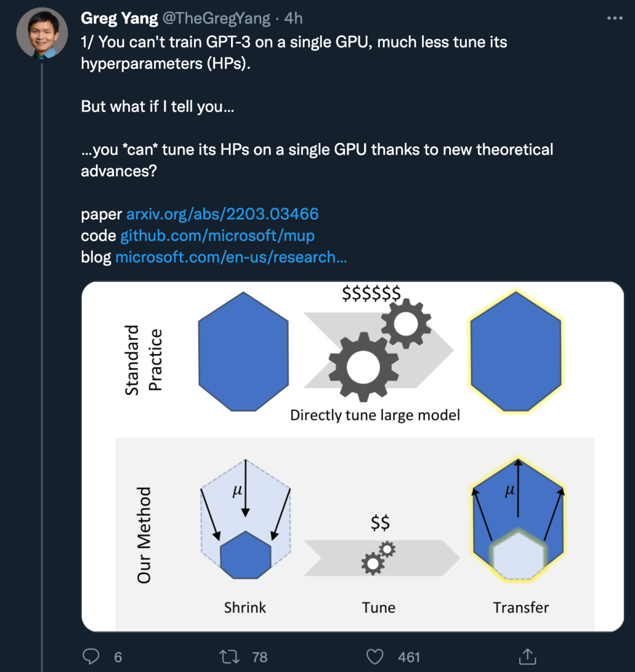Click the @TheGregYang handle
Viewport: 635px width, 672px height.
[216, 19]
